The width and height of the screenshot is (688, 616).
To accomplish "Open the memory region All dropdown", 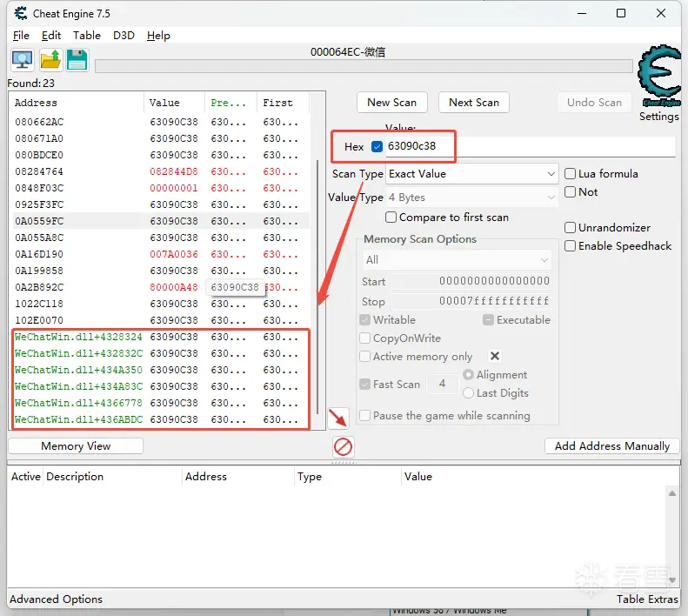I will click(457, 260).
